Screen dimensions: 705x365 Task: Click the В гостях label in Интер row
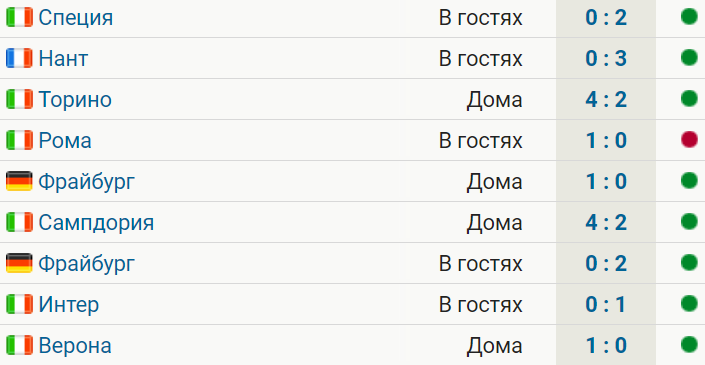pyautogui.click(x=481, y=304)
